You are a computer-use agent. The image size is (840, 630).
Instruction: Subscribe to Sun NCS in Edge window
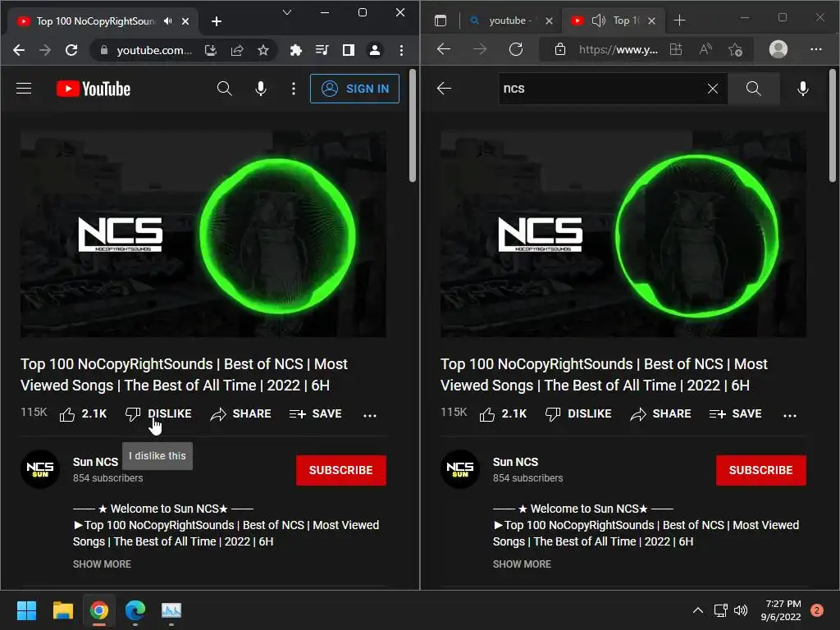(x=760, y=470)
